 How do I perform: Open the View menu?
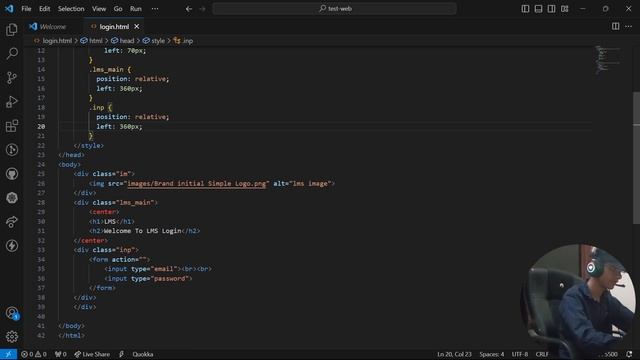(99, 9)
